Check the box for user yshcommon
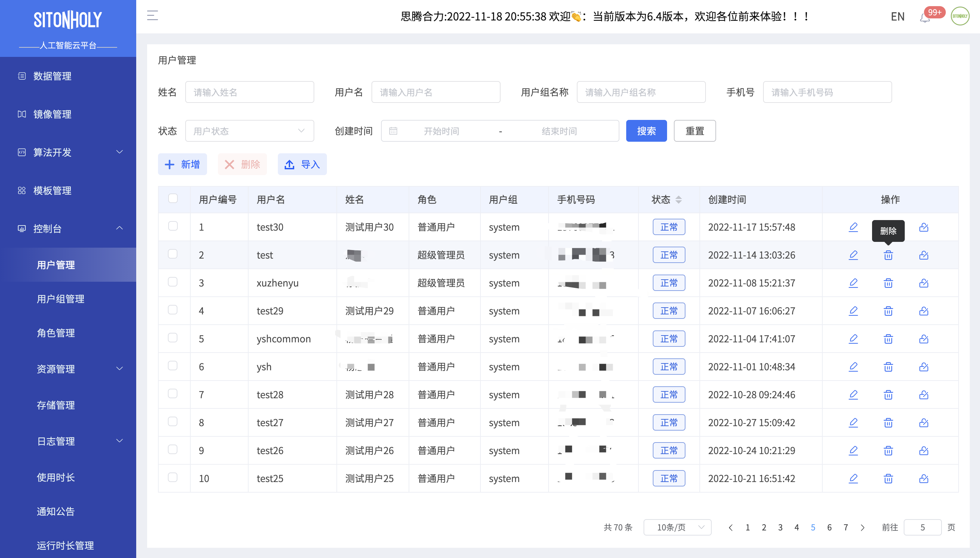This screenshot has width=980, height=558. click(x=173, y=338)
